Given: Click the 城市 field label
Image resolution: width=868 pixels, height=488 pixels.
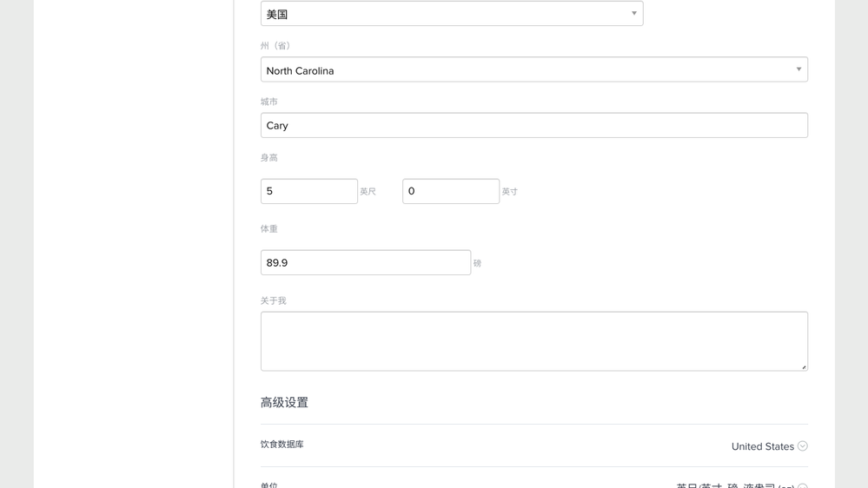Looking at the screenshot, I should 269,102.
